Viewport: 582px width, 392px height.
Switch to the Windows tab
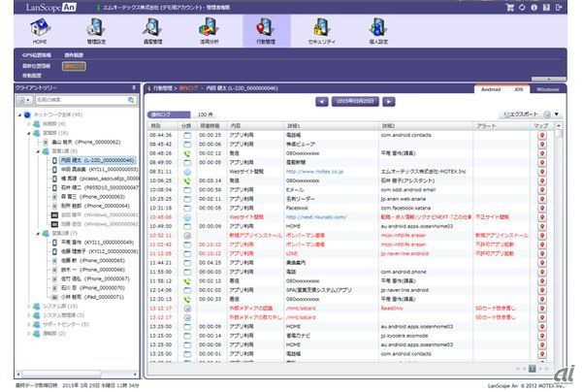(546, 88)
